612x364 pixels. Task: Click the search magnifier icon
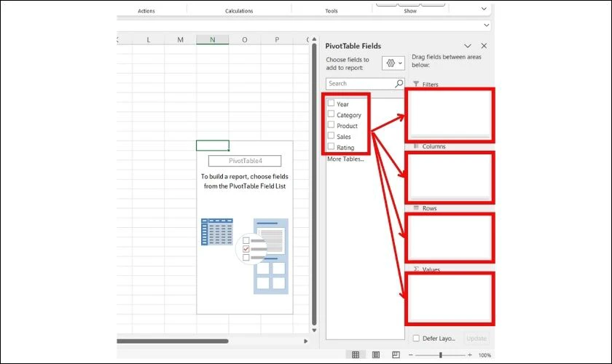click(x=399, y=84)
